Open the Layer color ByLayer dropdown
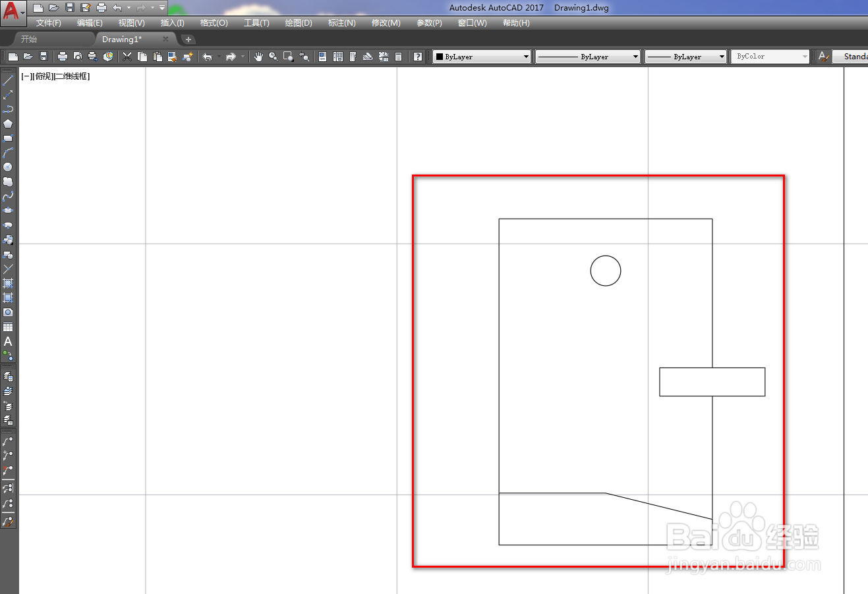This screenshot has height=594, width=868. (482, 57)
